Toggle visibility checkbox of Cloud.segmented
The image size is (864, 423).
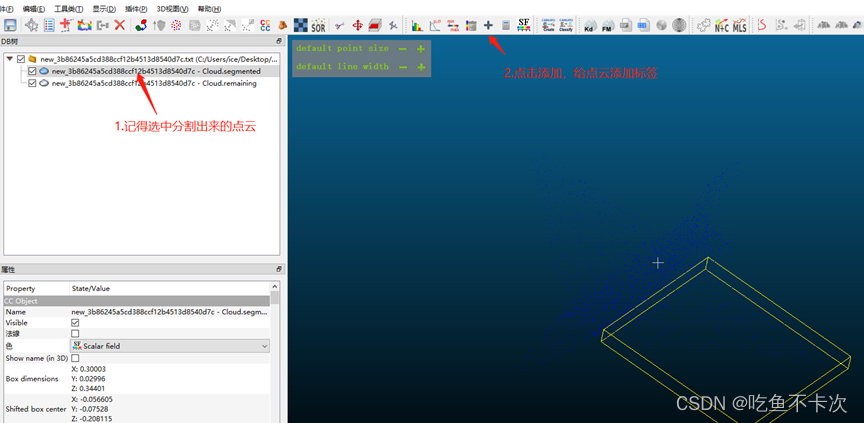(32, 71)
